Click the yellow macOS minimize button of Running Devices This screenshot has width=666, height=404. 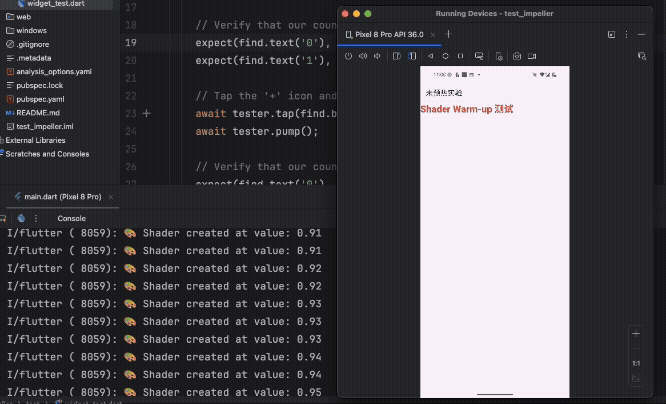pos(356,14)
